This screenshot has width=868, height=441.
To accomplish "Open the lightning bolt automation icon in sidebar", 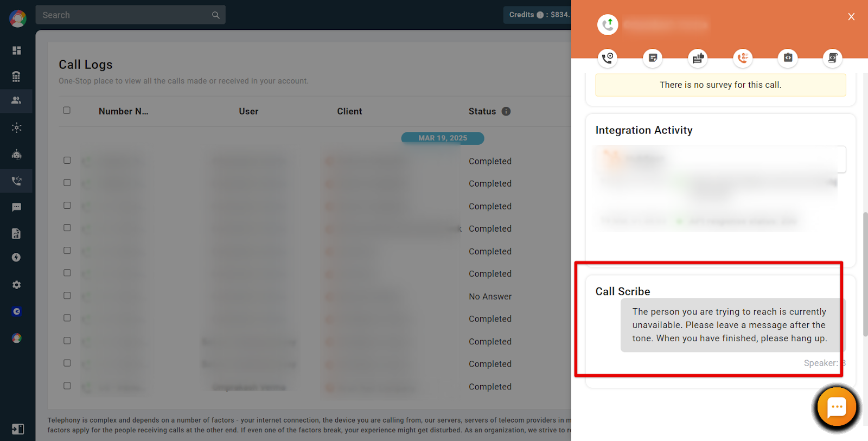I will click(16, 257).
